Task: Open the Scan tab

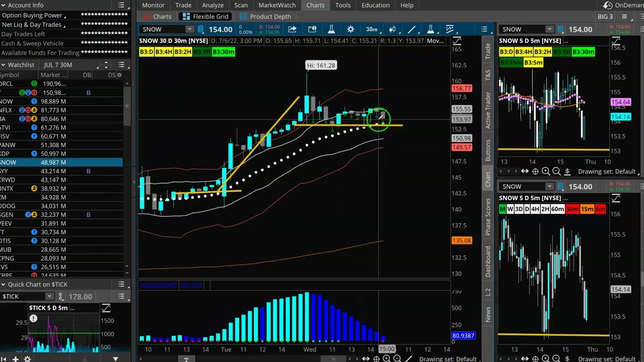Action: point(241,5)
